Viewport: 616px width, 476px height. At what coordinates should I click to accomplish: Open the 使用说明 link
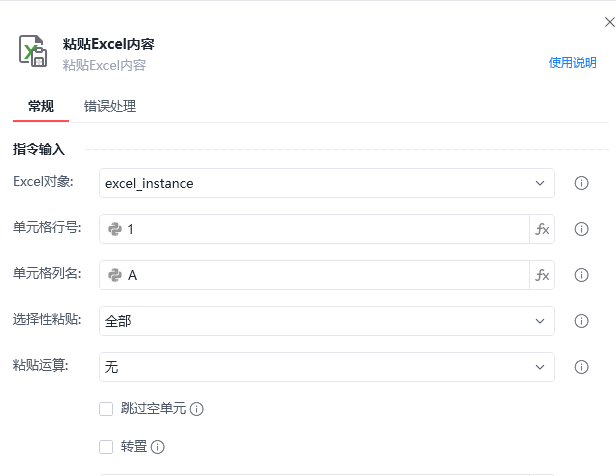point(572,62)
